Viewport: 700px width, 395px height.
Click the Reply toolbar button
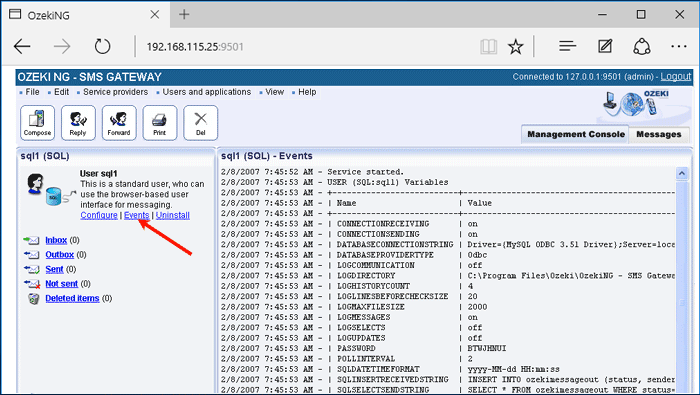78,123
